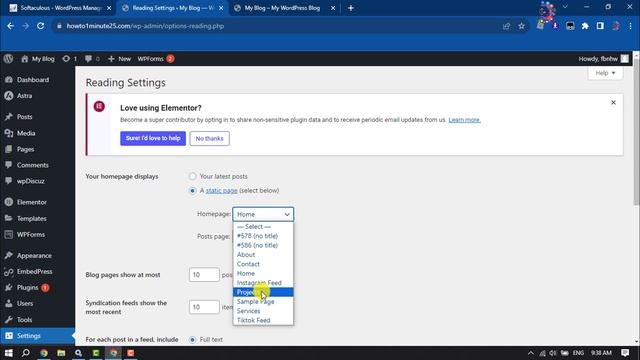
Task: Follow the Learn more link
Action: pos(464,120)
